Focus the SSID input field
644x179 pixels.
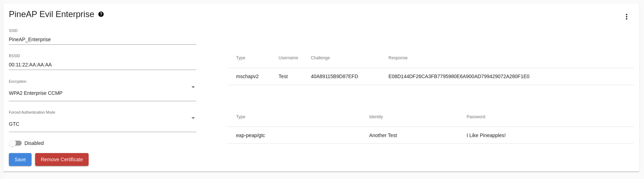click(x=102, y=39)
